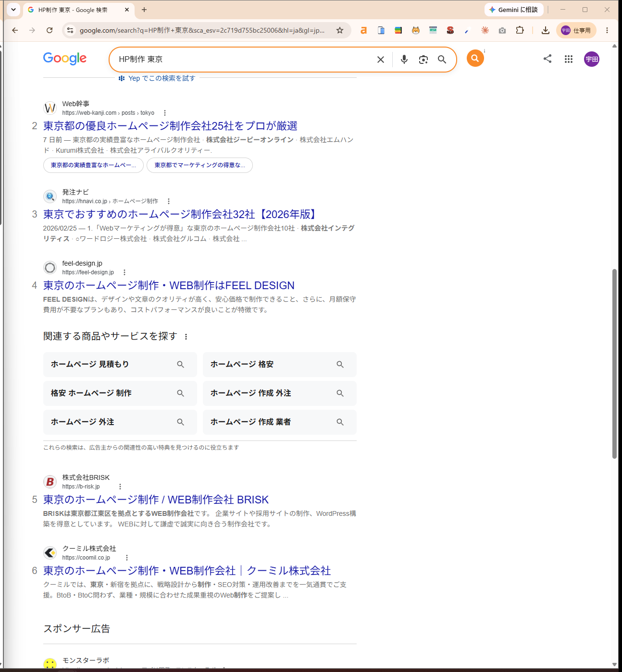Image resolution: width=622 pixels, height=672 pixels.
Task: Click the colorful stacked bars extension icon
Action: (x=398, y=30)
